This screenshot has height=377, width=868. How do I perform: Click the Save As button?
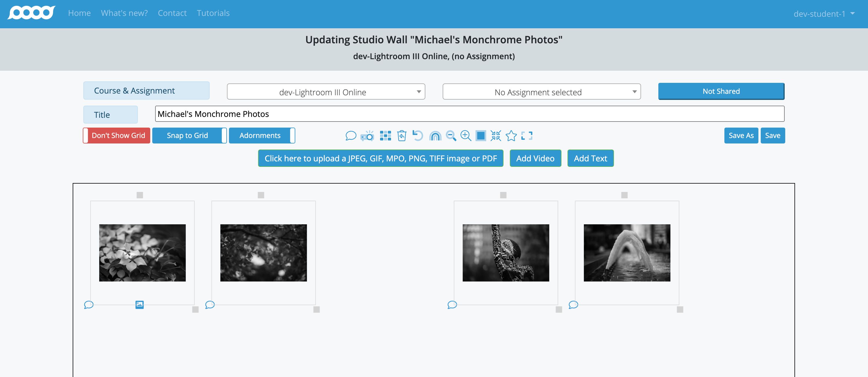tap(741, 136)
